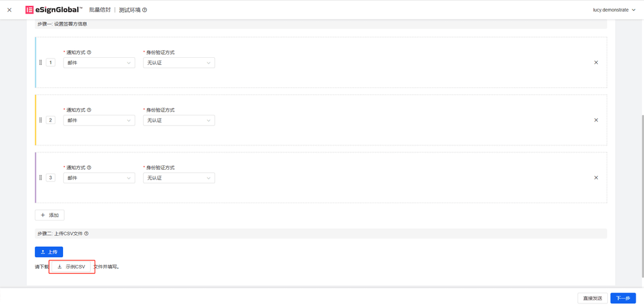The width and height of the screenshot is (644, 308).
Task: Click the 直接发送 button
Action: [592, 298]
